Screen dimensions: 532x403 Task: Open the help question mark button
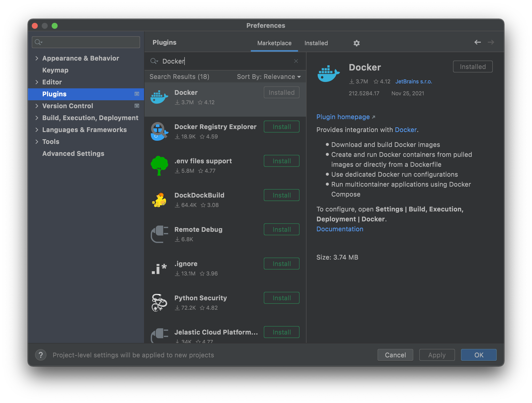[x=41, y=355]
